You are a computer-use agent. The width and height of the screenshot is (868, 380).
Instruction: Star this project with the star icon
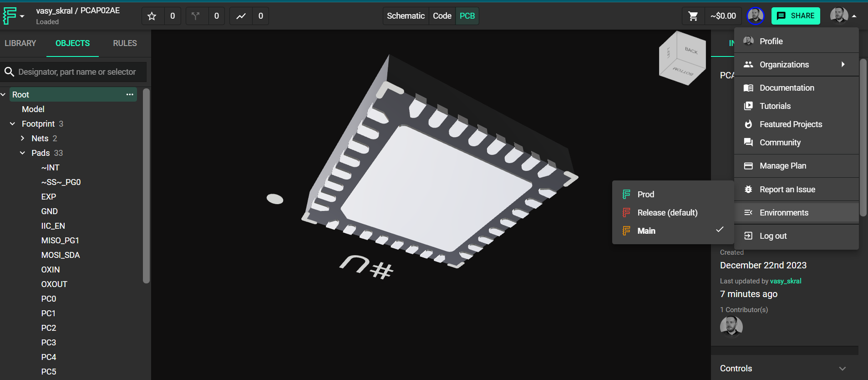point(152,16)
